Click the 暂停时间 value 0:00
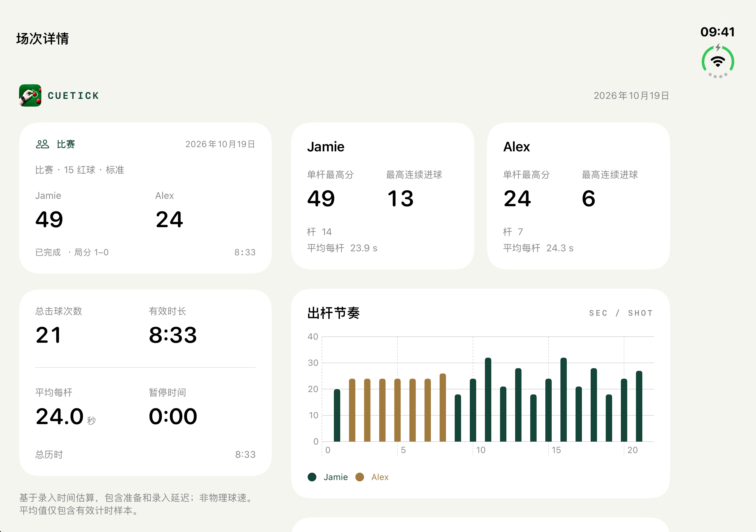Viewport: 756px width, 532px height. pos(173,416)
